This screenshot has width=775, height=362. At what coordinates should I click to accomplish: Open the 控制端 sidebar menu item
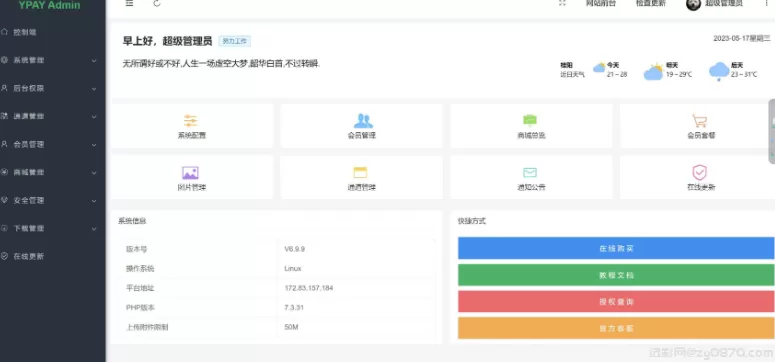[25, 32]
